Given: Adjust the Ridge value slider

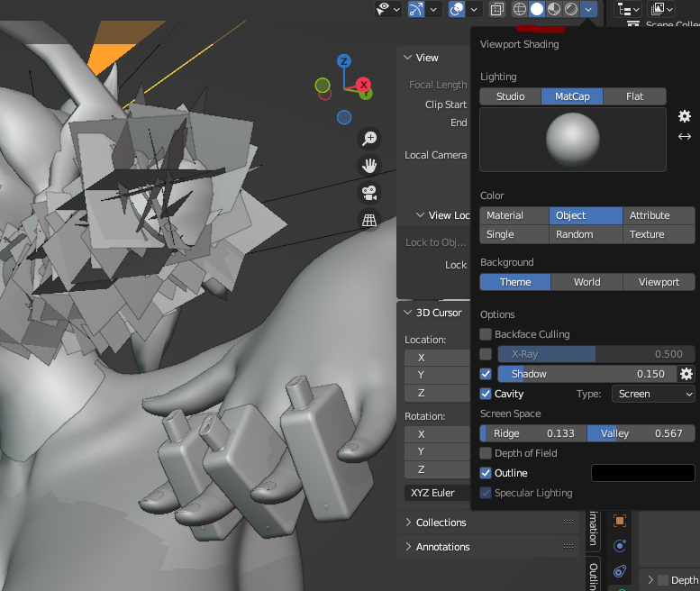Looking at the screenshot, I should pyautogui.click(x=533, y=433).
